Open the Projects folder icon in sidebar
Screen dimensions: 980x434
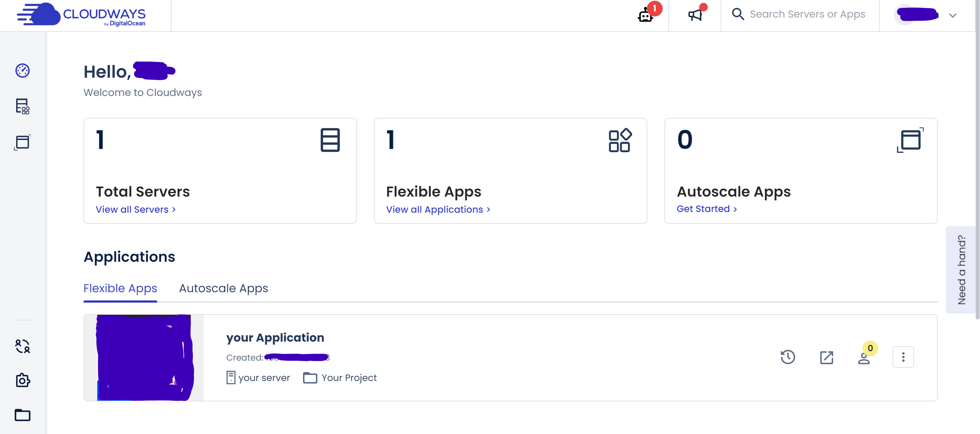(x=23, y=415)
